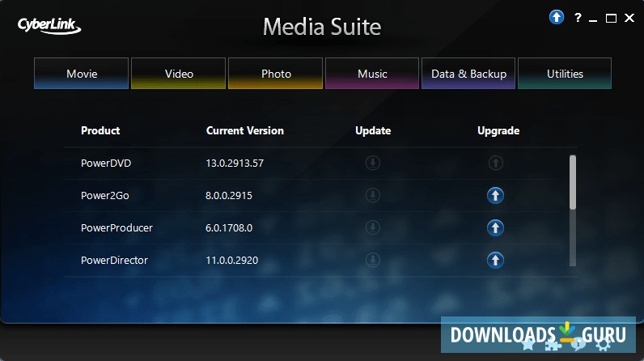Click PowerDirector update download icon
This screenshot has width=644, height=361.
pos(373,260)
